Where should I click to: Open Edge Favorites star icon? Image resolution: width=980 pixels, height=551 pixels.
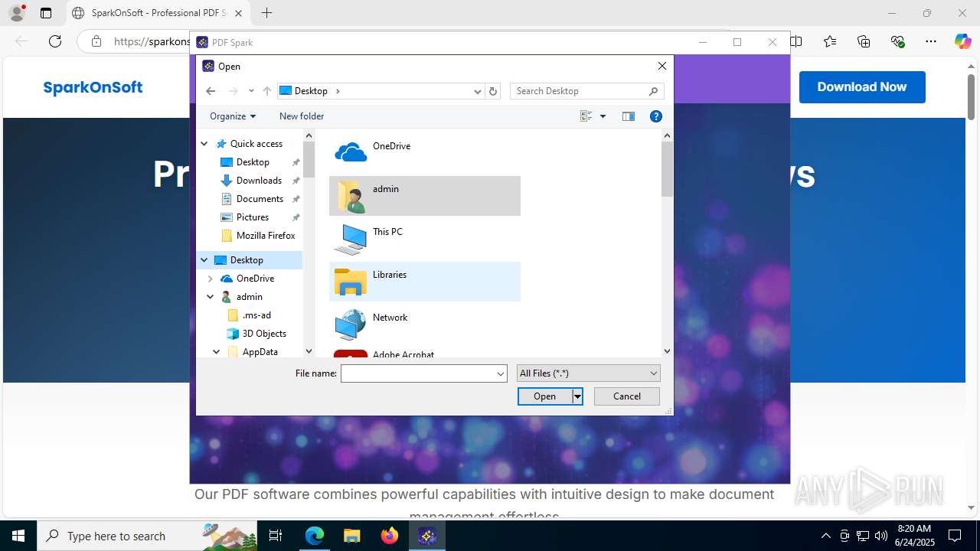pyautogui.click(x=830, y=41)
